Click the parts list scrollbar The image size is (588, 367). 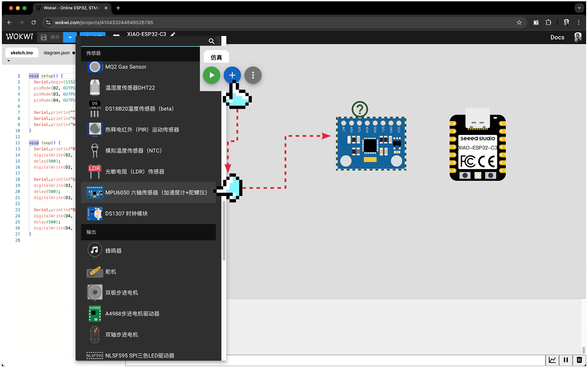point(224,231)
